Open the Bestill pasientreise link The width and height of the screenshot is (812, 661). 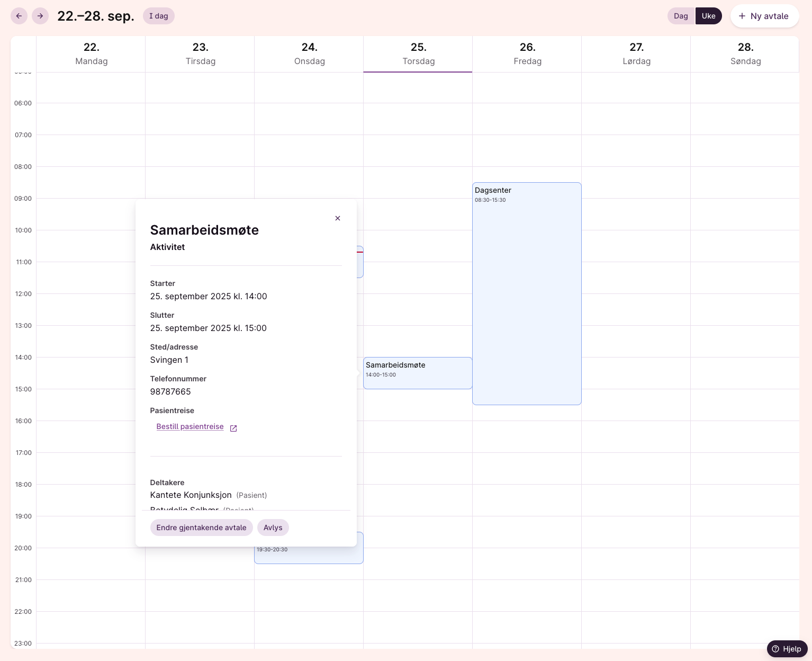[x=190, y=427]
